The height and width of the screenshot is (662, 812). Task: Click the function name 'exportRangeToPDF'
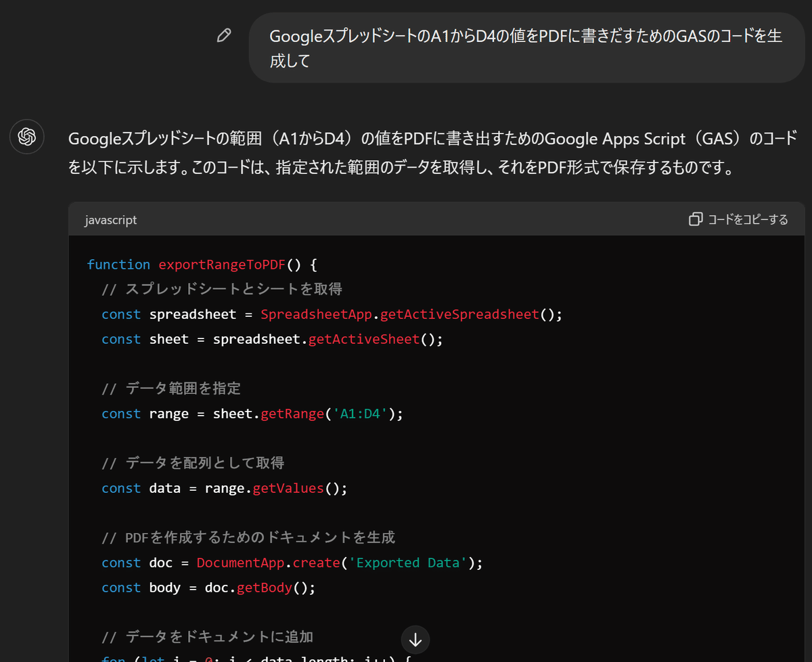(x=222, y=265)
